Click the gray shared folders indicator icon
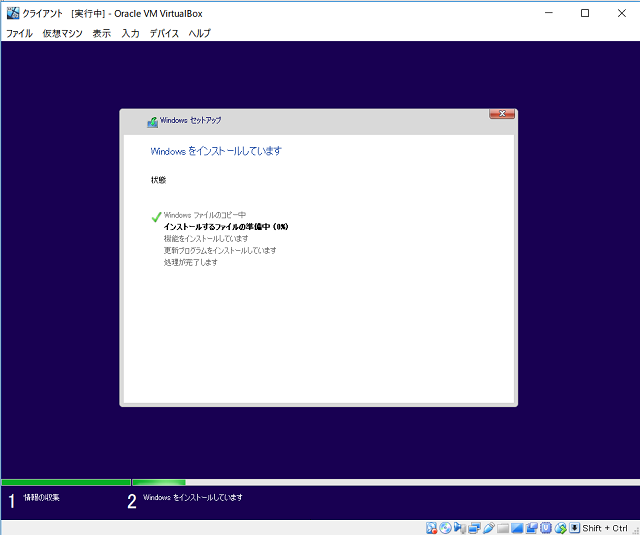640x535 pixels. point(503,528)
